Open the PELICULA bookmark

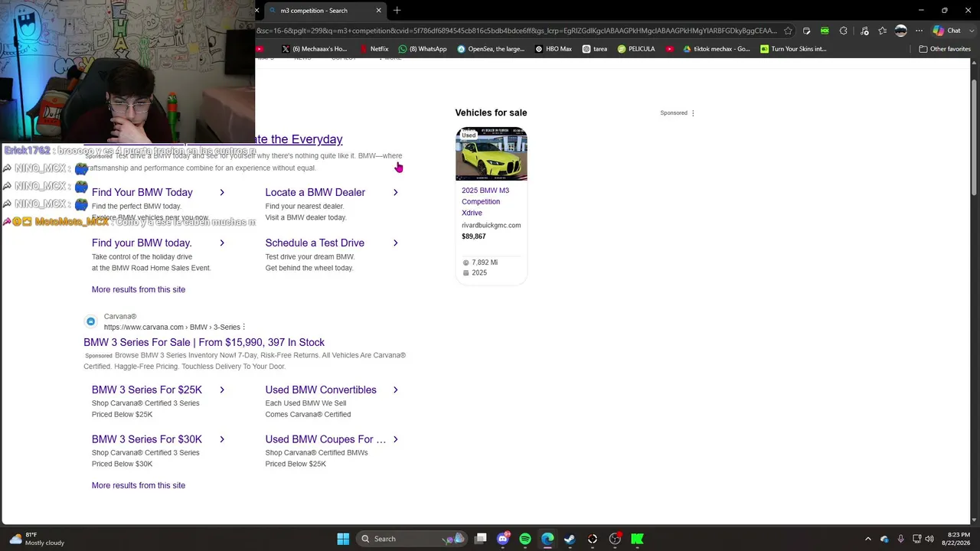(x=636, y=49)
